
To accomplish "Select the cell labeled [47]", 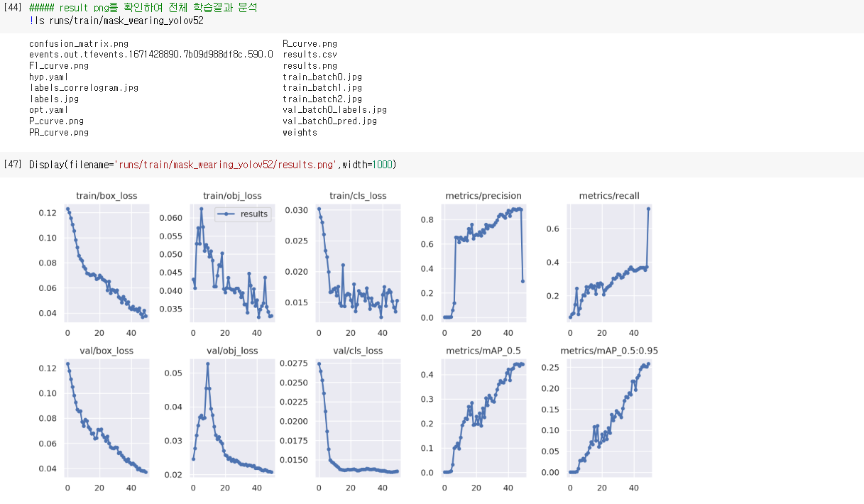I will (x=12, y=164).
